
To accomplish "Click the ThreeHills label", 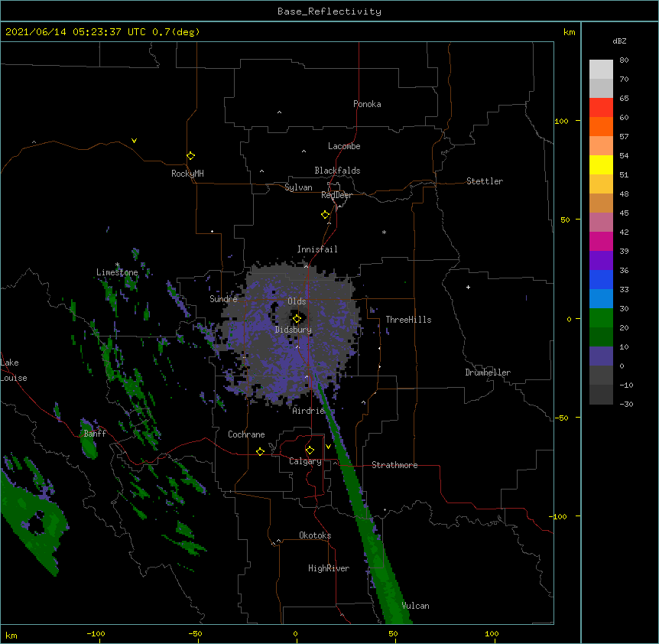I will pyautogui.click(x=408, y=320).
